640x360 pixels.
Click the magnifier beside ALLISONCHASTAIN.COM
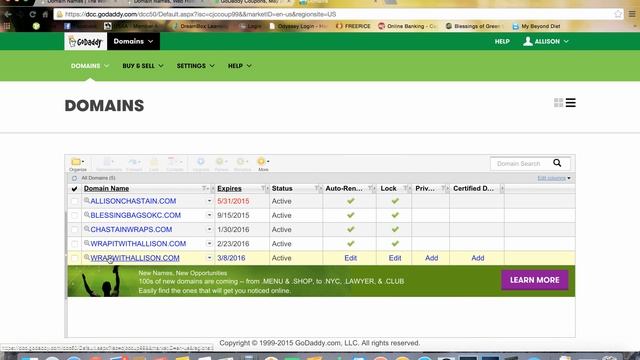[x=87, y=200]
